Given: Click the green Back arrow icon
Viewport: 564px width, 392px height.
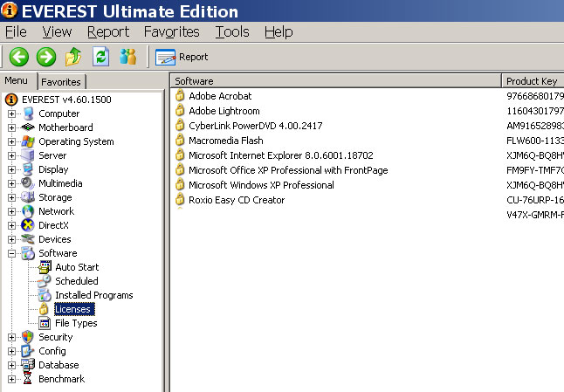Looking at the screenshot, I should tap(18, 57).
